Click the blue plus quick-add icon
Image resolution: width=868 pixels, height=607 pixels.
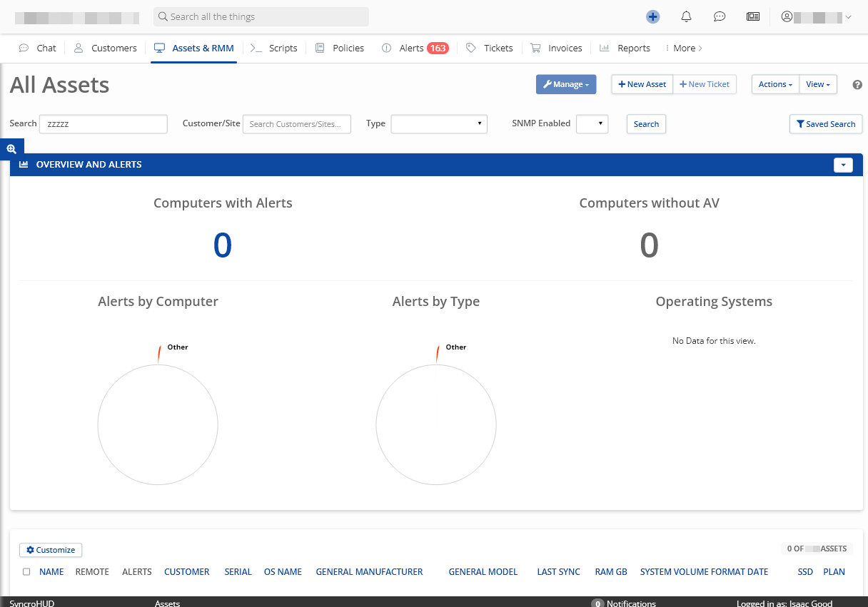(652, 16)
